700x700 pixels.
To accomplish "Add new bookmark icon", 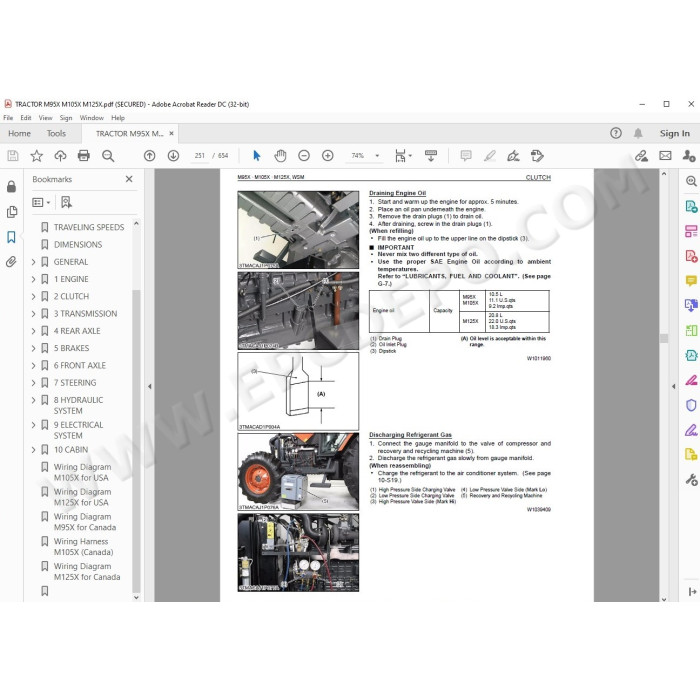I will coord(66,202).
